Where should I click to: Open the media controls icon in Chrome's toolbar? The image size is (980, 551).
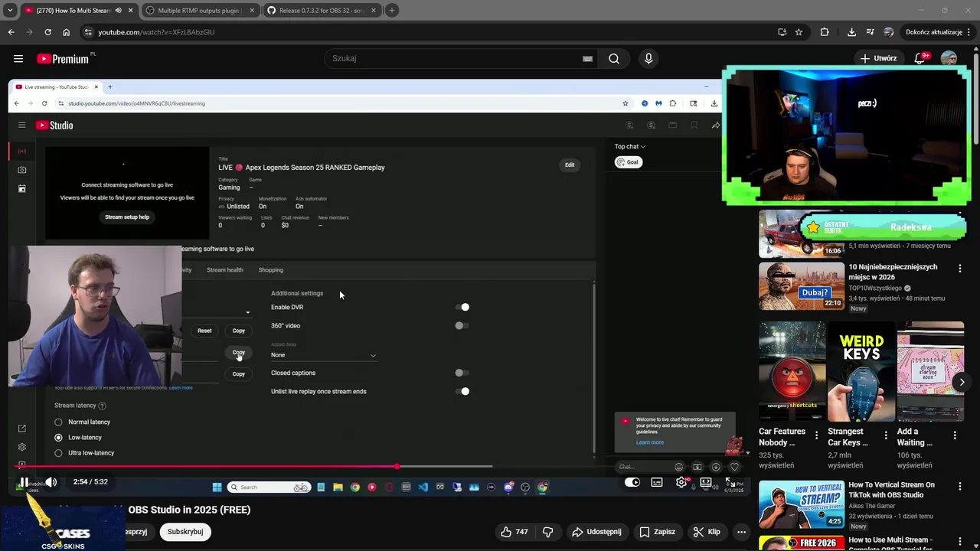pos(870,32)
